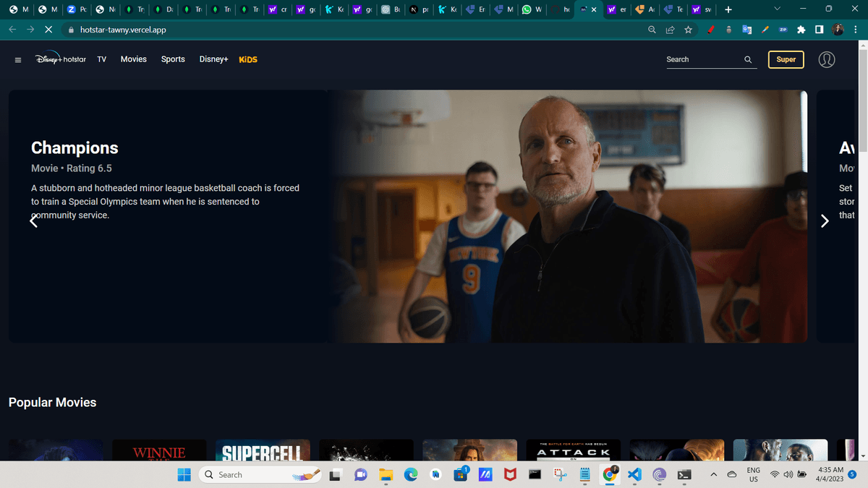Click the share page icon in address bar
Image resolution: width=868 pixels, height=488 pixels.
click(670, 30)
